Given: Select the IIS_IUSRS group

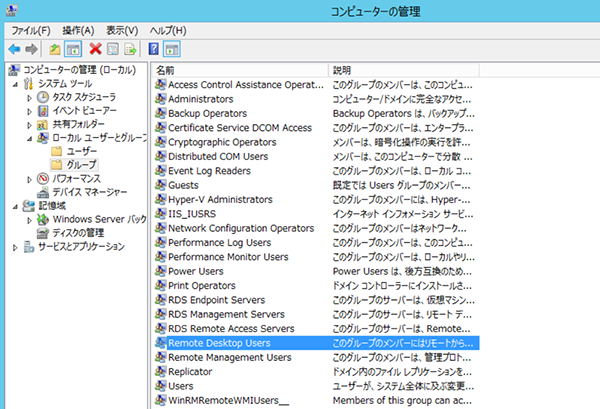Looking at the screenshot, I should (x=192, y=213).
